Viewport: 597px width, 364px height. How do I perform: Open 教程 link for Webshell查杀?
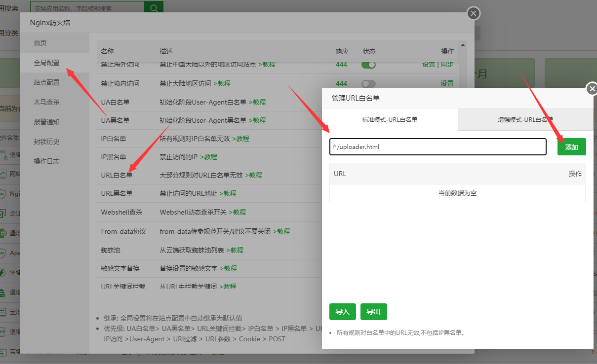click(237, 212)
